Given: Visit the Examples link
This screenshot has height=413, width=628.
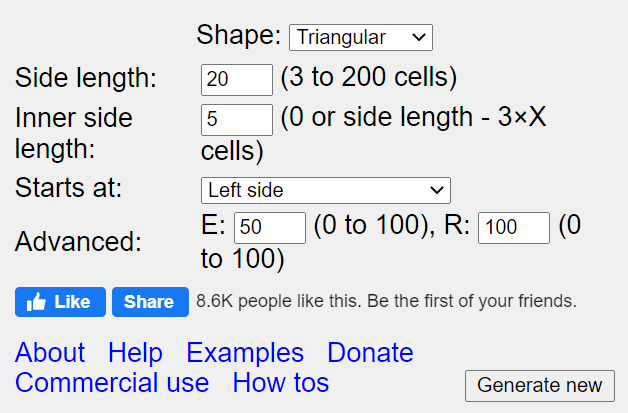Looking at the screenshot, I should pos(245,353).
